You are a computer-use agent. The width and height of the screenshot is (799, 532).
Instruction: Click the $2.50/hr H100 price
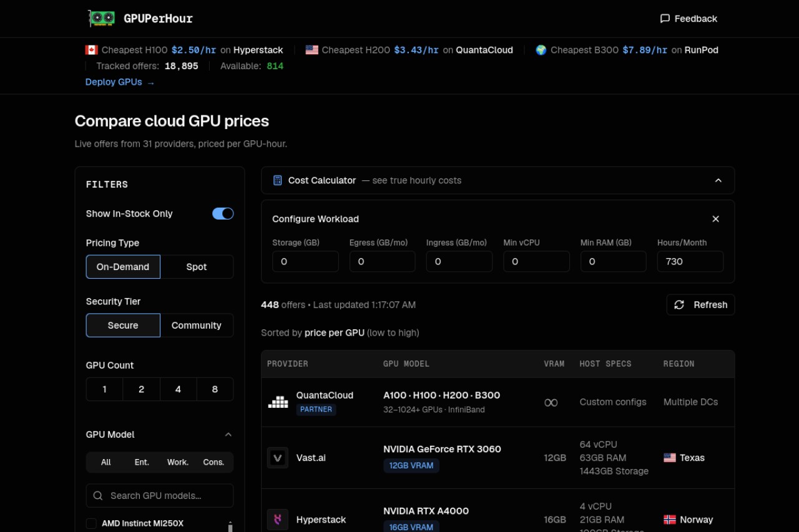tap(194, 50)
